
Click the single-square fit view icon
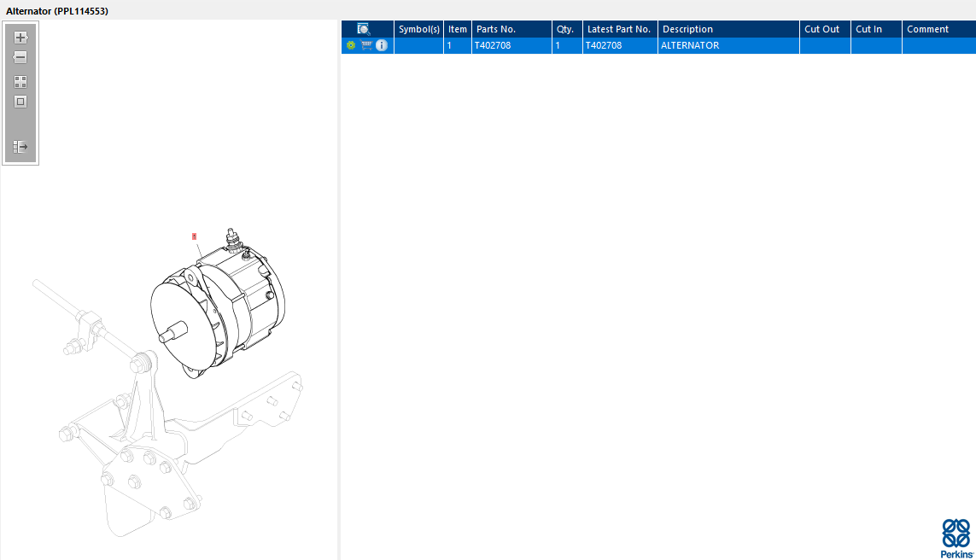click(x=20, y=102)
